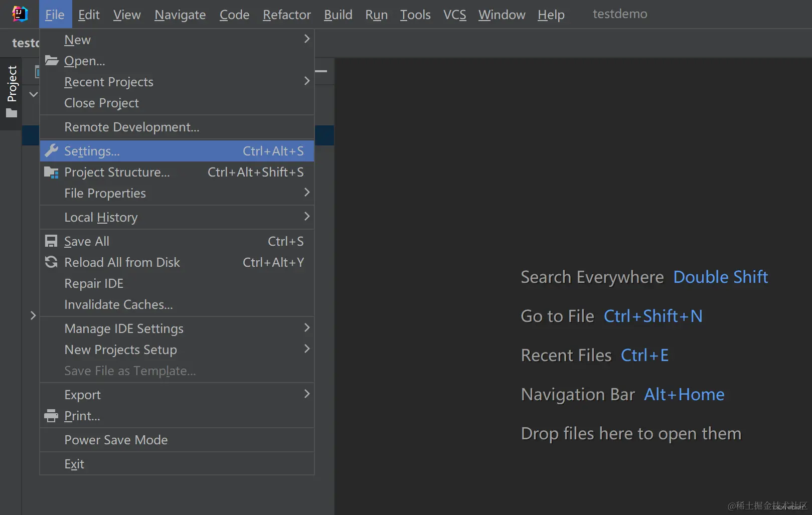The height and width of the screenshot is (515, 812).
Task: Open the Build menu
Action: tap(338, 15)
